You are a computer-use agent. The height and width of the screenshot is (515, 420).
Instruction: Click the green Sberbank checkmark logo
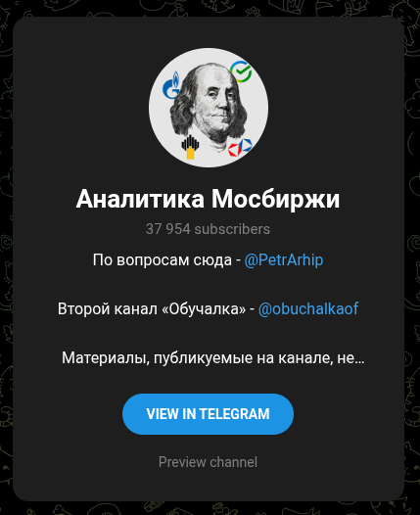click(241, 70)
